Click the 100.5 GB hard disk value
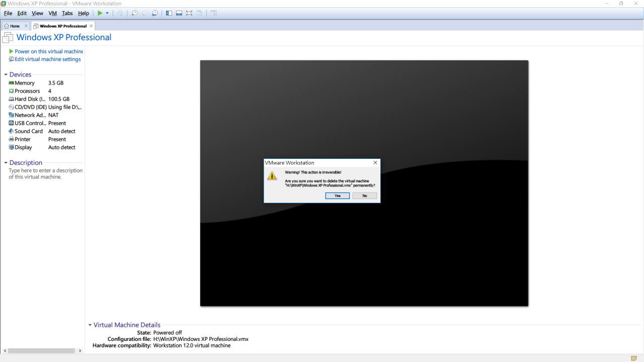The width and height of the screenshot is (644, 362). point(59,99)
